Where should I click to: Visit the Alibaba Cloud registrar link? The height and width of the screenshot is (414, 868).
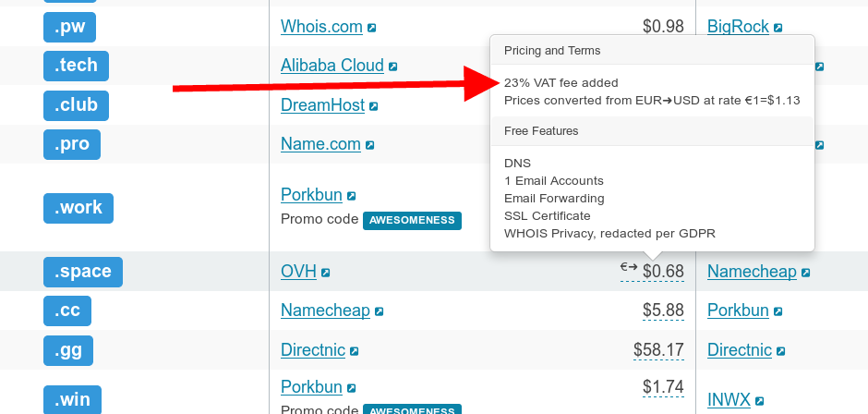click(x=332, y=66)
